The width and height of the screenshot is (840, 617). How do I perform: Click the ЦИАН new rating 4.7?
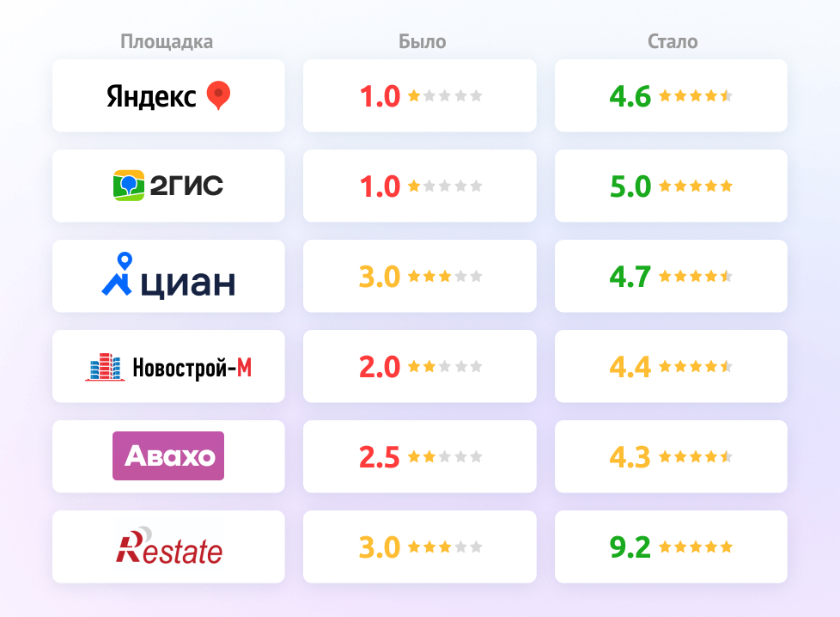630,277
